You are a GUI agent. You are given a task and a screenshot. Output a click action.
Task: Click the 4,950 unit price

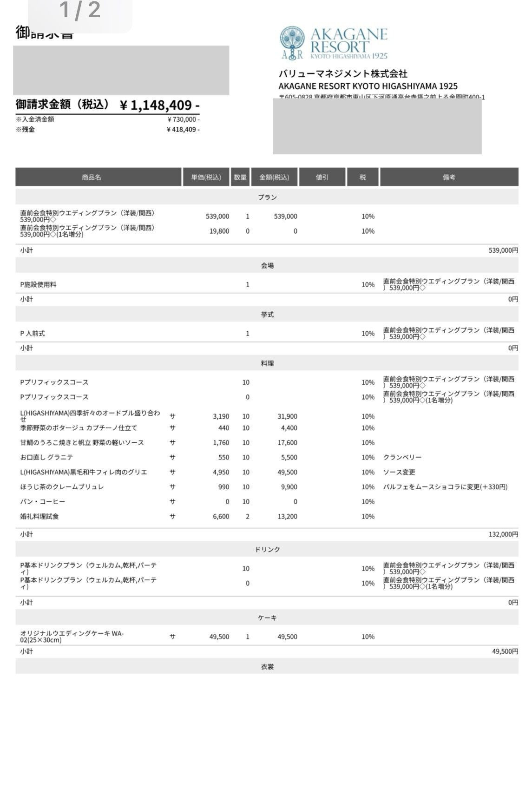[x=221, y=473]
